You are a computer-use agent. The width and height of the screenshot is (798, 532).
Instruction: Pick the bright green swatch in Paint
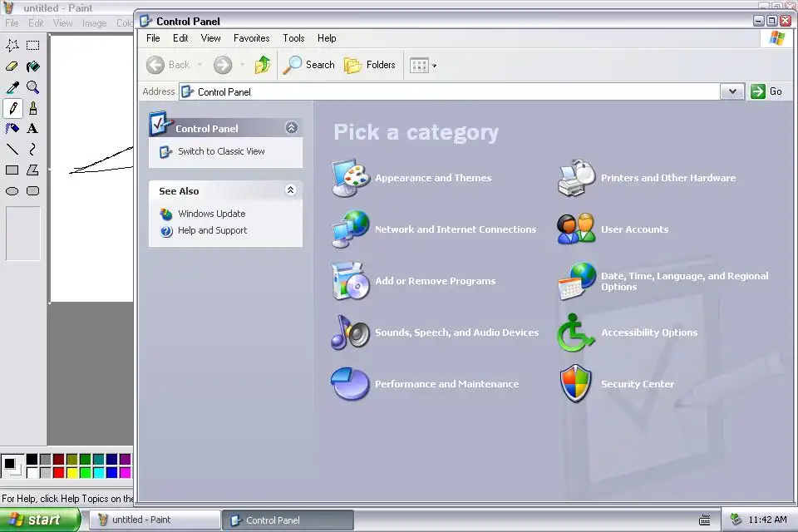click(85, 472)
